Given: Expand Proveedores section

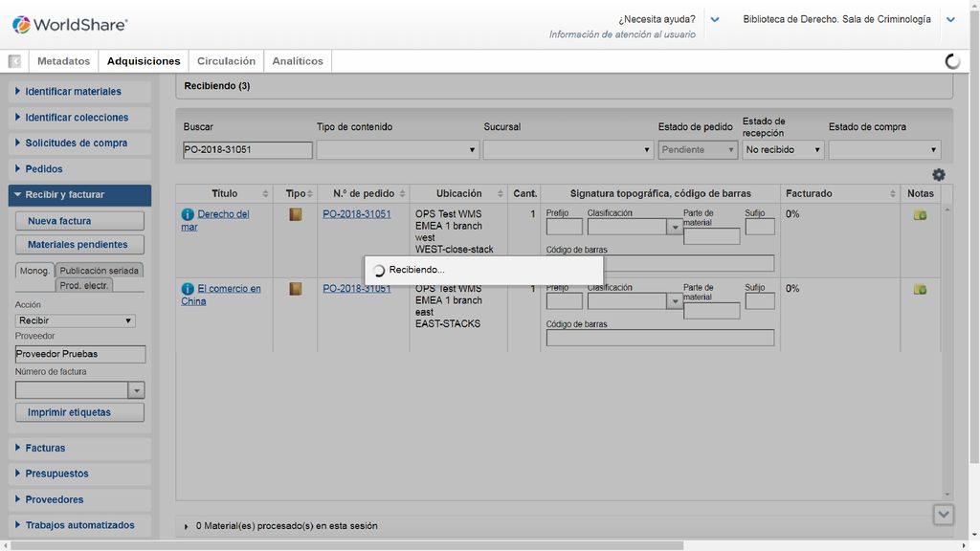Looking at the screenshot, I should point(79,499).
